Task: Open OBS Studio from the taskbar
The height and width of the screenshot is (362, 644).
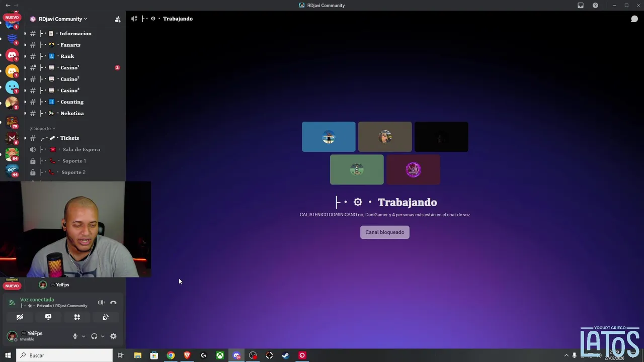Action: tap(253, 355)
